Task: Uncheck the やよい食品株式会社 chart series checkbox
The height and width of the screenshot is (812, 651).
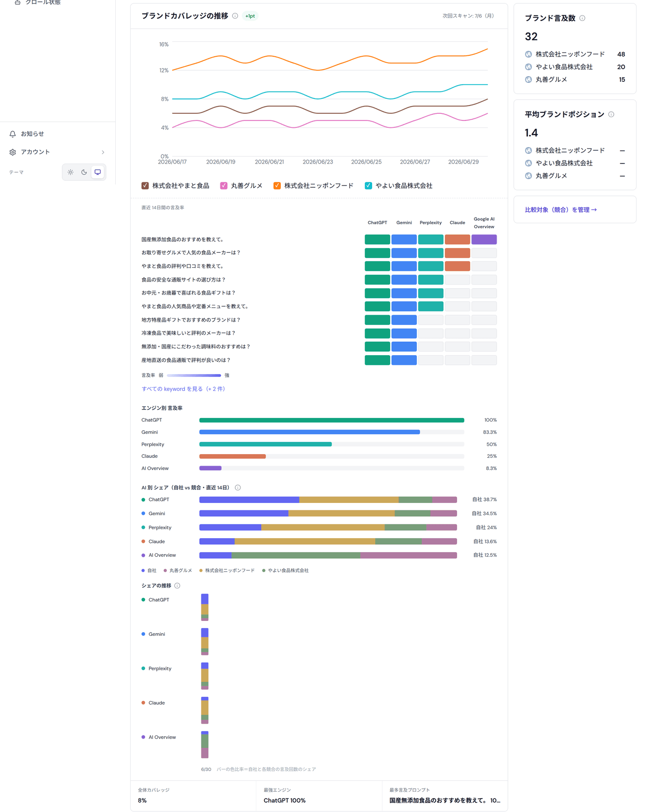Action: 368,185
